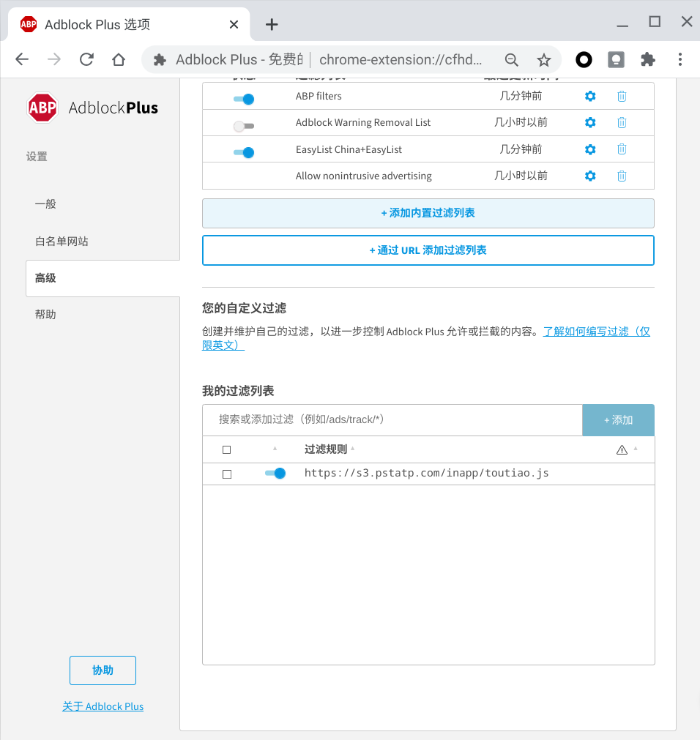Go to the browser home page
Image resolution: width=700 pixels, height=740 pixels.
[119, 59]
